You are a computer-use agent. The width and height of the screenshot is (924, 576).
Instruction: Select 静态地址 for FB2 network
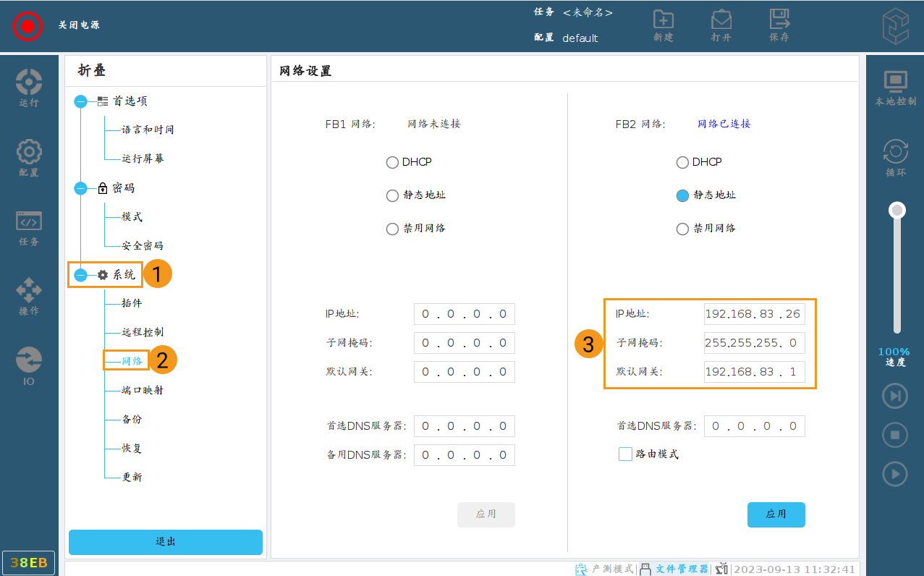tap(682, 195)
